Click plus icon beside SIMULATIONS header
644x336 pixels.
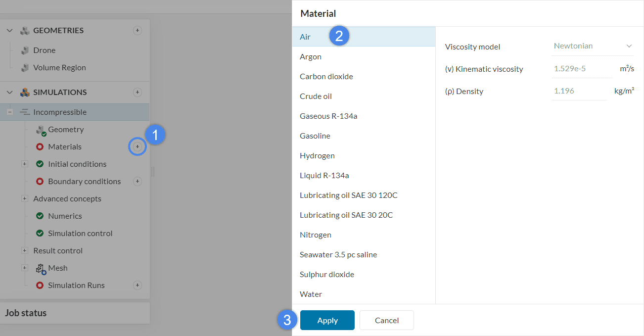point(138,93)
